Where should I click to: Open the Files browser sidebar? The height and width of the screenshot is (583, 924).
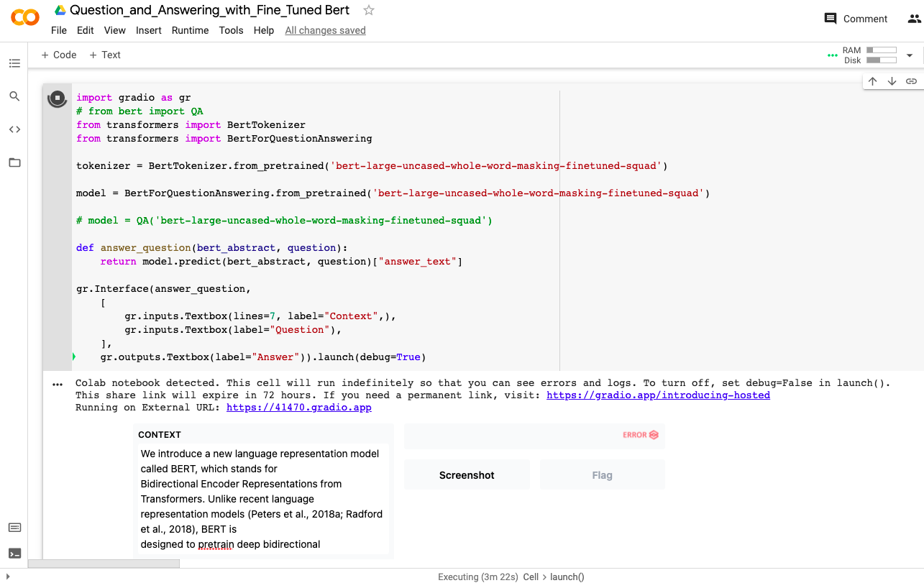click(x=14, y=162)
